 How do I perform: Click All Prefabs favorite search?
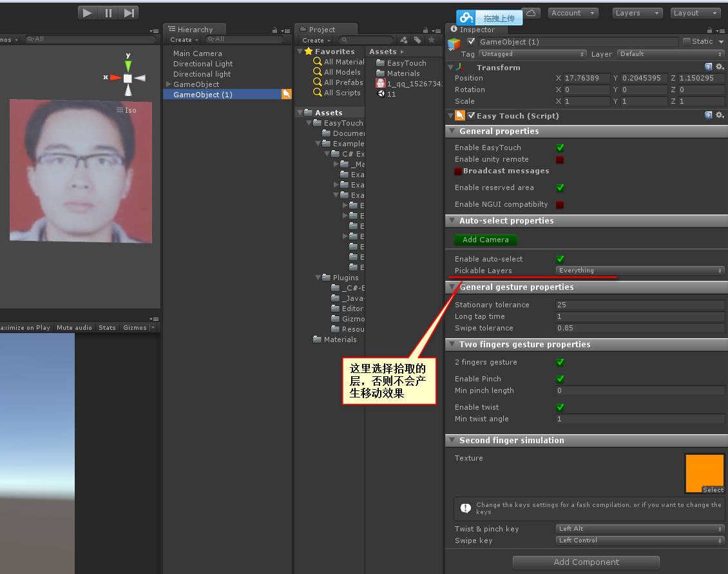[x=338, y=82]
